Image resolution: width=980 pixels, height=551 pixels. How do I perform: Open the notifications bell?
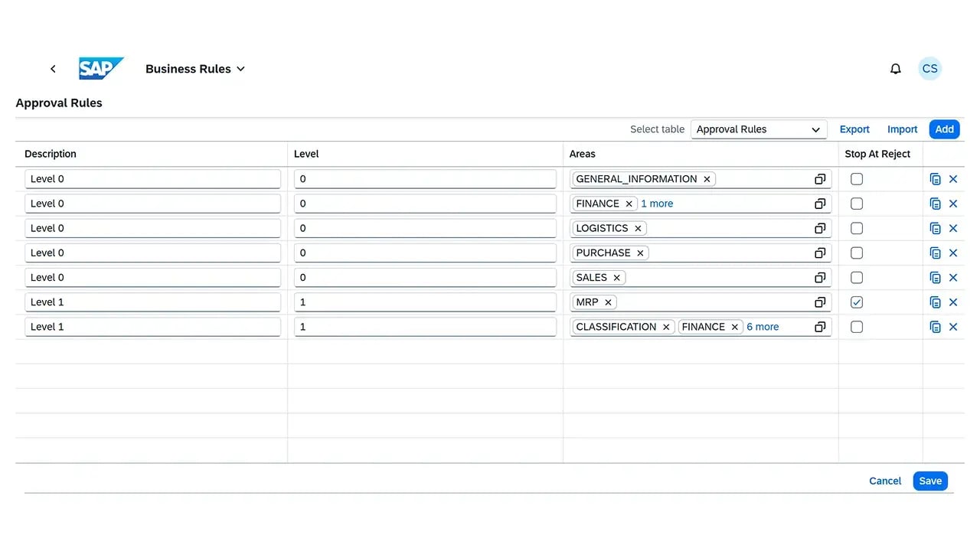pyautogui.click(x=895, y=69)
